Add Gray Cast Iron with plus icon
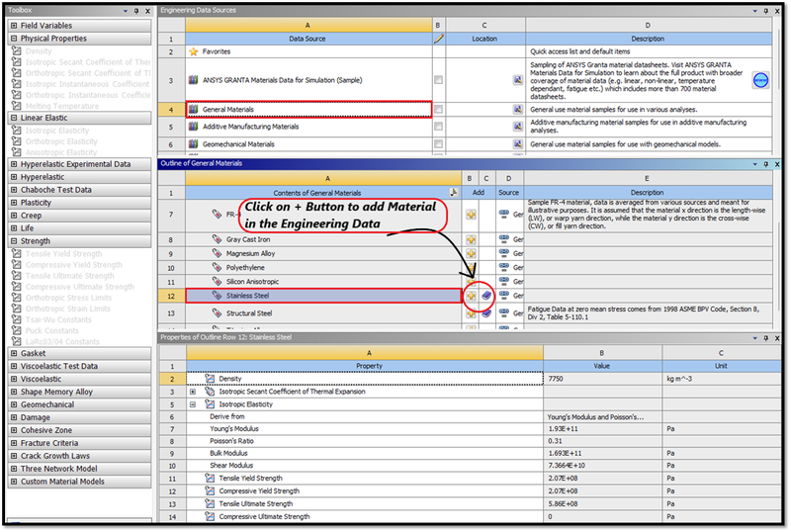The width and height of the screenshot is (791, 532). point(471,239)
